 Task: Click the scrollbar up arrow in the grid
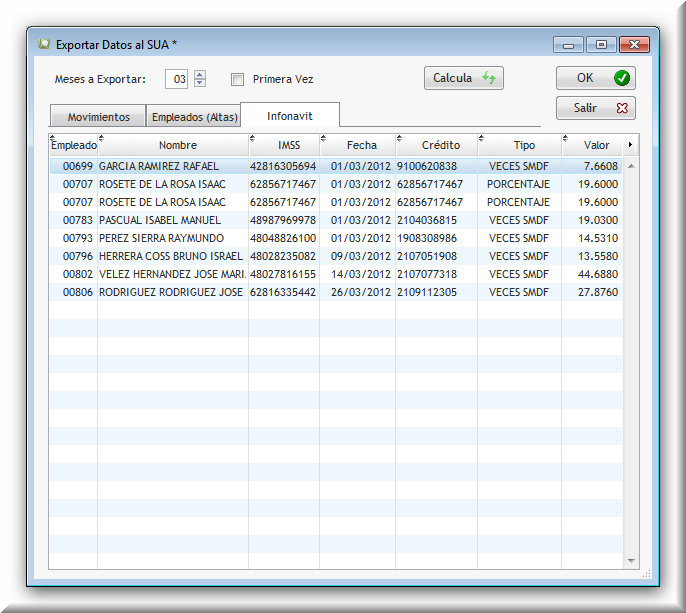[631, 166]
